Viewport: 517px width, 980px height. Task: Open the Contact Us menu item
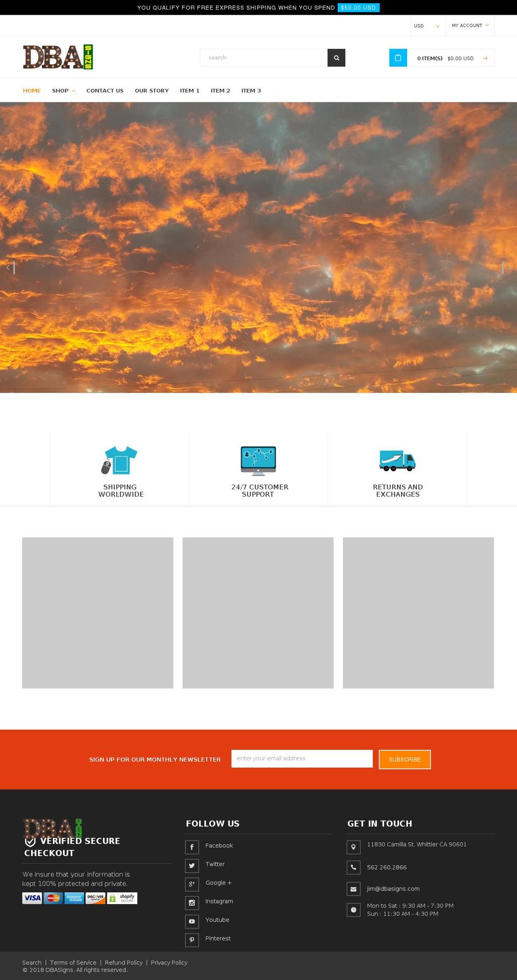click(105, 90)
